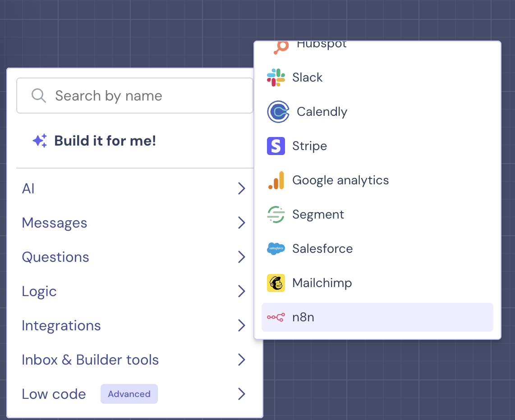This screenshot has height=420, width=515.
Task: Click the sparkle icon beside Build it for me
Action: (x=40, y=141)
